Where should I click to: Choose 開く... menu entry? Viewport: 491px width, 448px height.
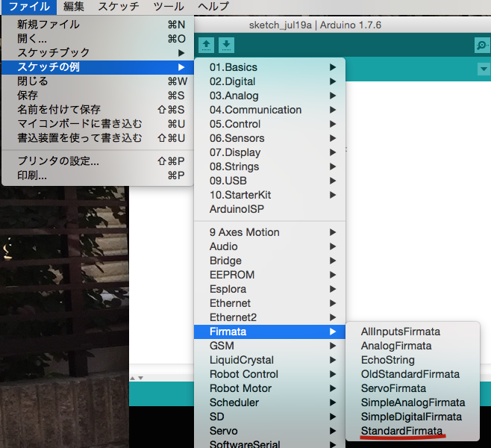[98, 39]
